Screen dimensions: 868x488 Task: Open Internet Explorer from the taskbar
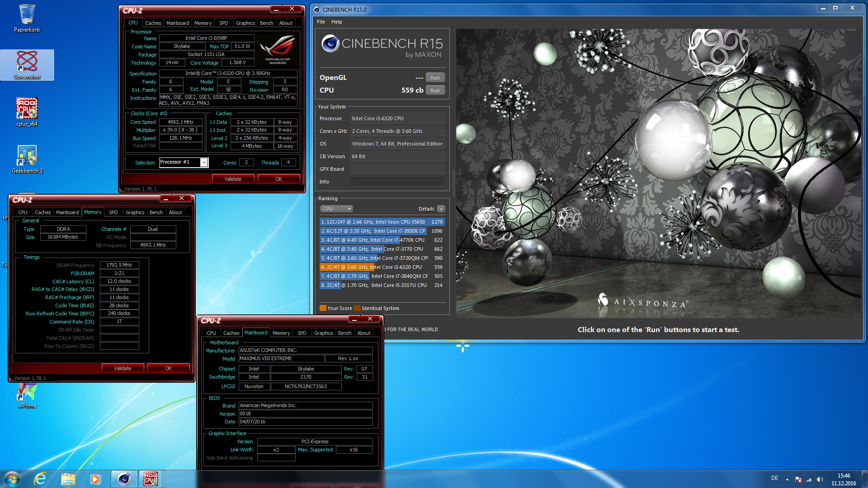(x=40, y=479)
